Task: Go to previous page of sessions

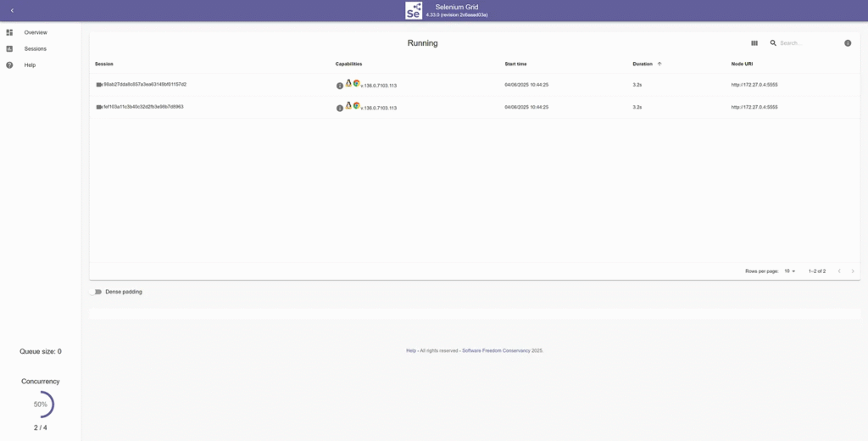Action: tap(839, 271)
